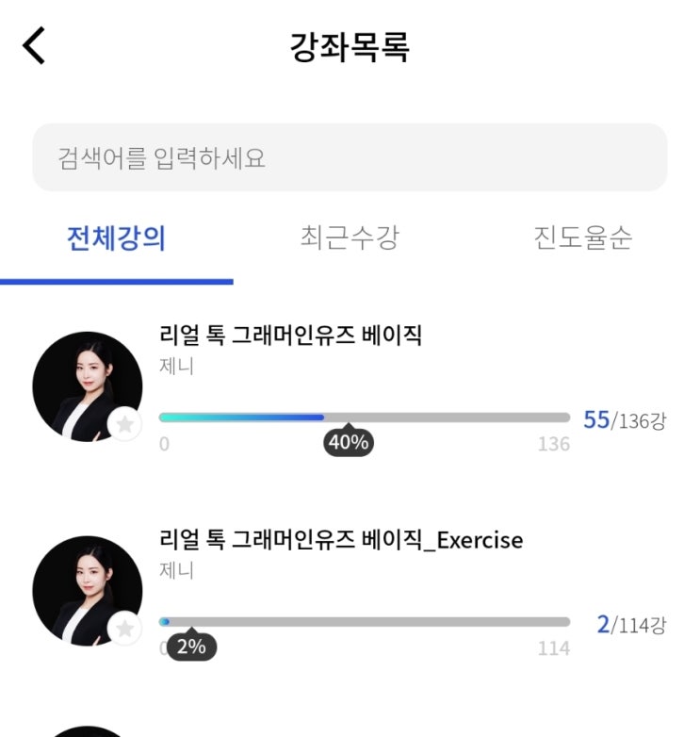Open the 최근수강 tab
The width and height of the screenshot is (700, 737).
coord(349,238)
